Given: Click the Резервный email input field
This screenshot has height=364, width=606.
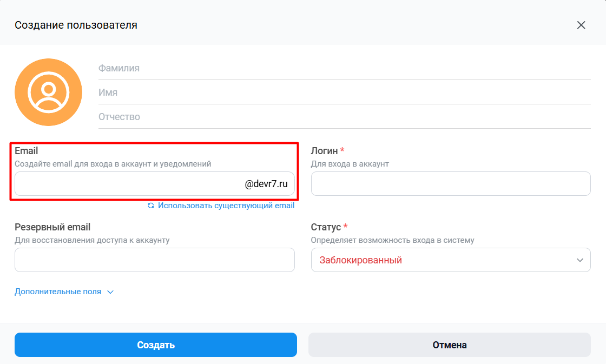Looking at the screenshot, I should point(155,260).
